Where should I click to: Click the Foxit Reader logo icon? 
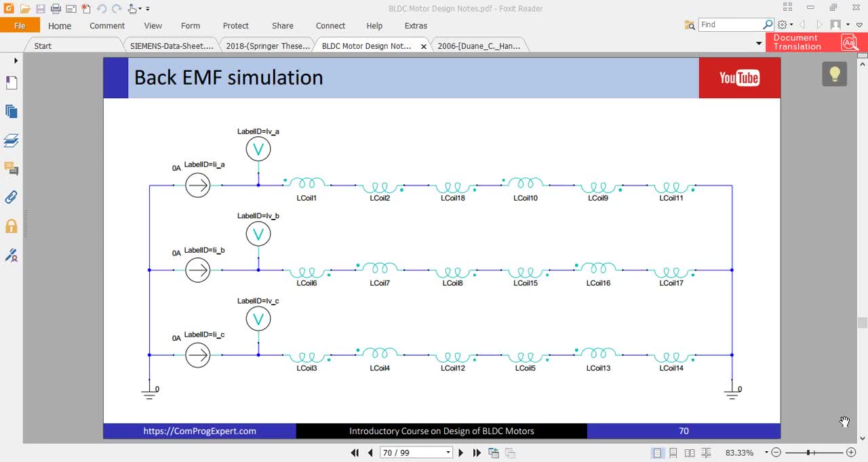(x=7, y=9)
